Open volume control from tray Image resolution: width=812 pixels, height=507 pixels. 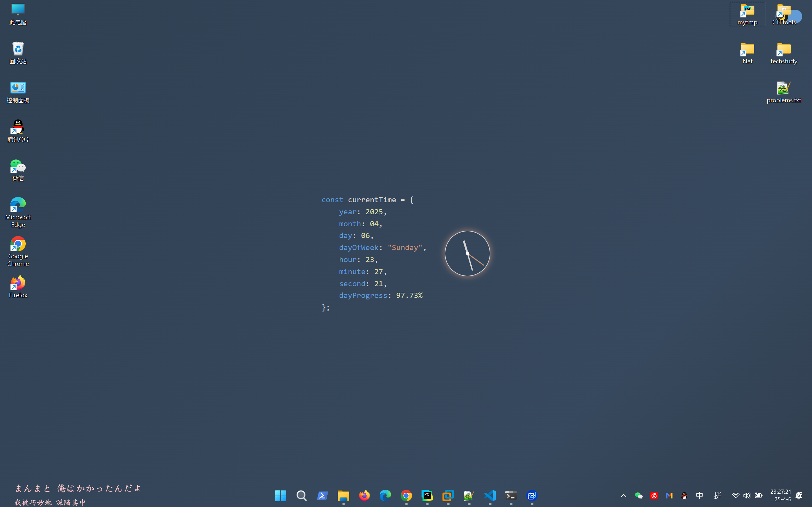click(x=747, y=495)
